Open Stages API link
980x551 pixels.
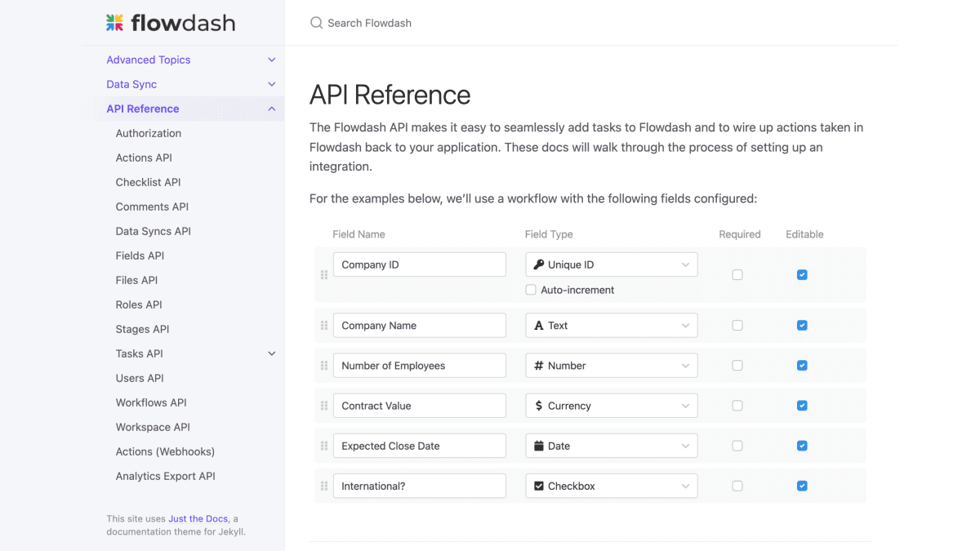[x=143, y=329]
